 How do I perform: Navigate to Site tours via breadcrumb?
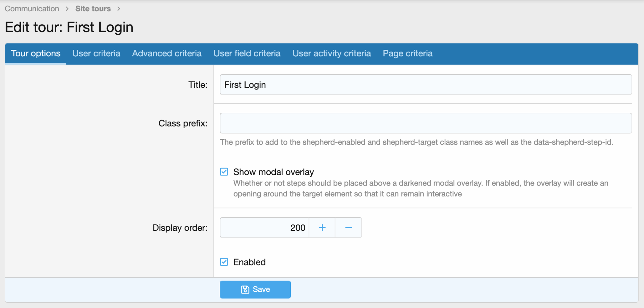click(93, 9)
